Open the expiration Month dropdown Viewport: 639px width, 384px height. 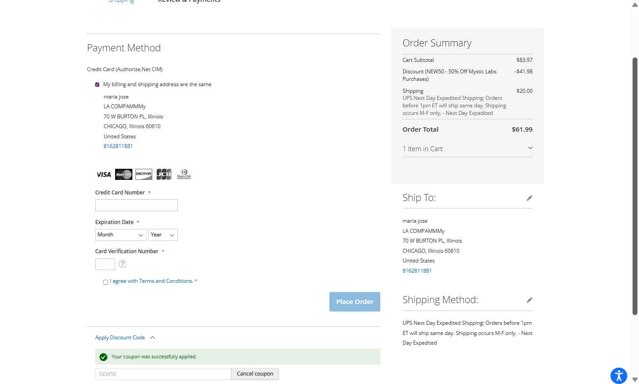pyautogui.click(x=121, y=235)
